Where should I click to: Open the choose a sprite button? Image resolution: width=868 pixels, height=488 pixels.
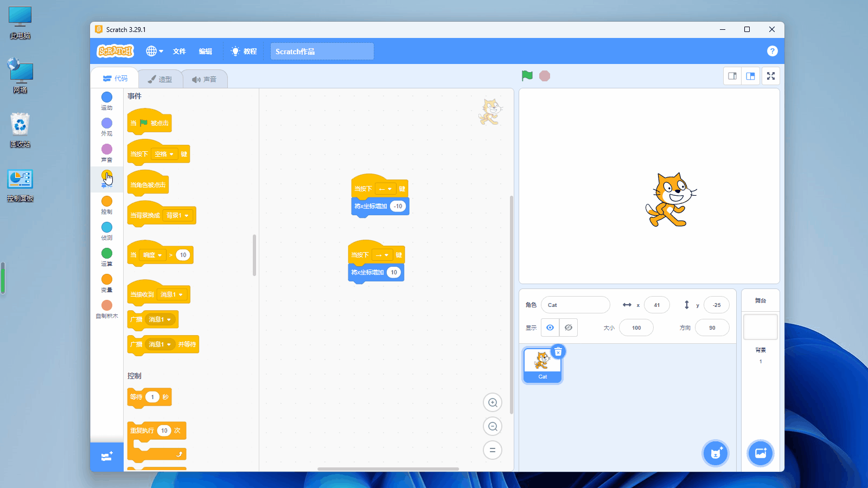(716, 453)
